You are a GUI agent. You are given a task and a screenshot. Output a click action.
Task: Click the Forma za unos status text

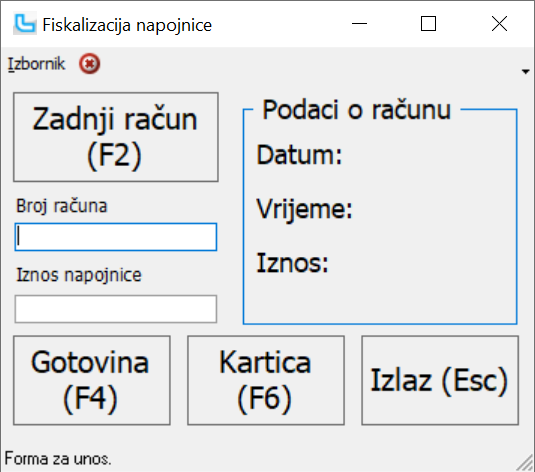pyautogui.click(x=58, y=458)
